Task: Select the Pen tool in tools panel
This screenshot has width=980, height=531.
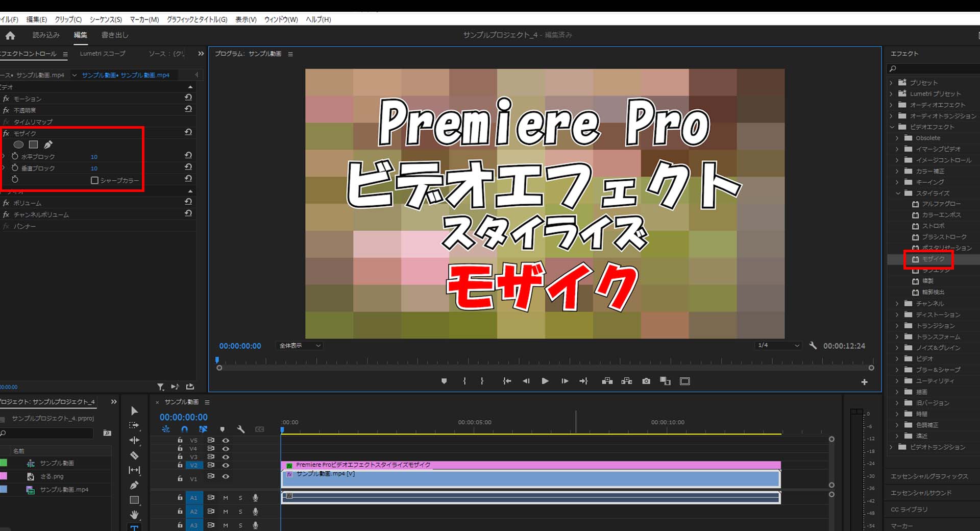Action: tap(134, 485)
